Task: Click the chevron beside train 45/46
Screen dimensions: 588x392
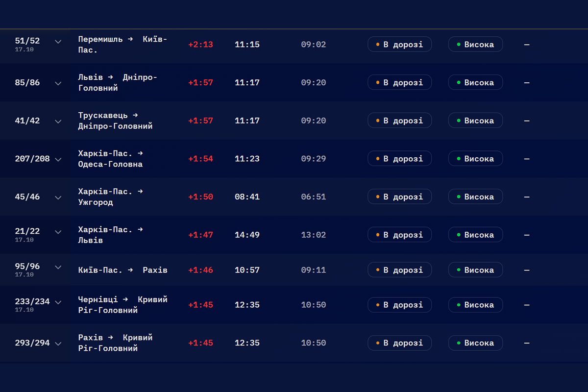Action: pos(58,197)
